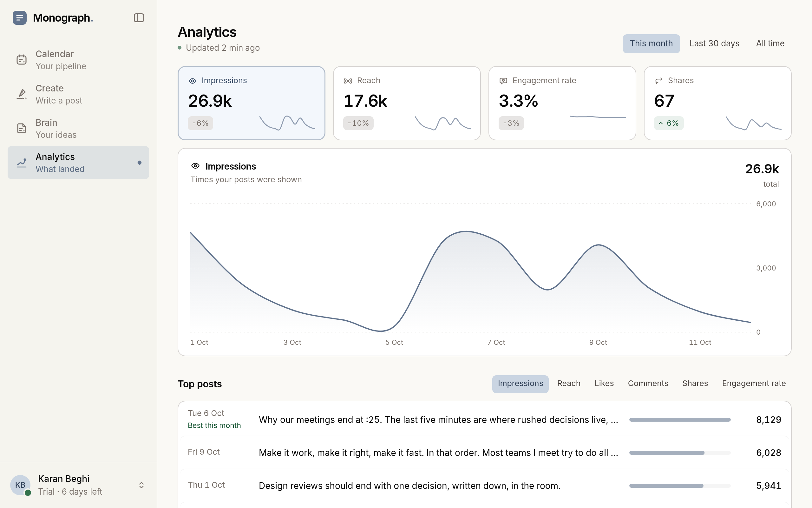
Task: Click the Reach broadcast icon
Action: tap(348, 81)
